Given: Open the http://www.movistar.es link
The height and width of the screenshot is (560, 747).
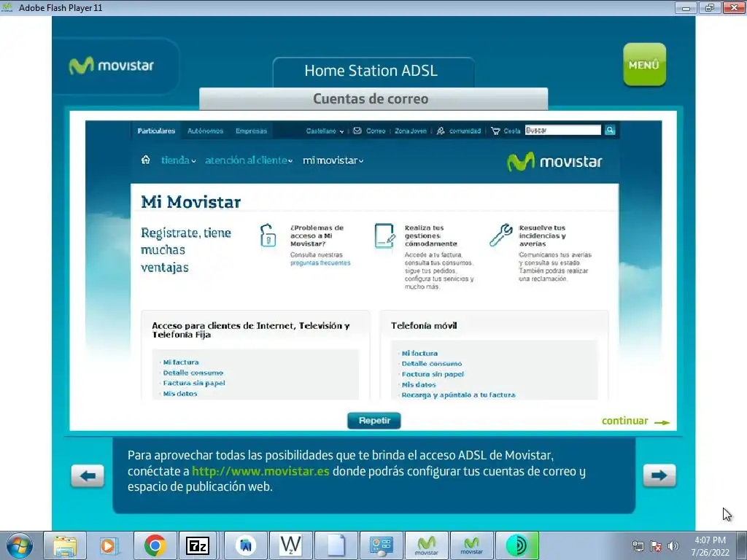Looking at the screenshot, I should tap(260, 472).
